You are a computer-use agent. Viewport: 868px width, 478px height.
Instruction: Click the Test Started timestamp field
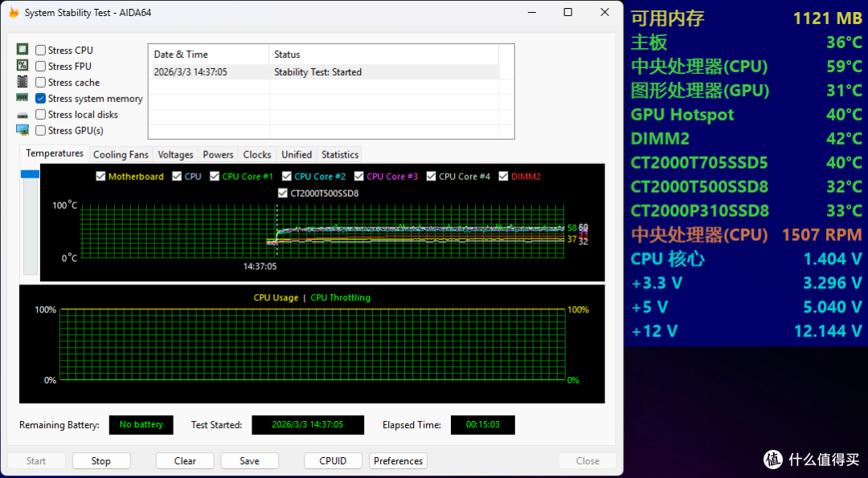(x=308, y=425)
